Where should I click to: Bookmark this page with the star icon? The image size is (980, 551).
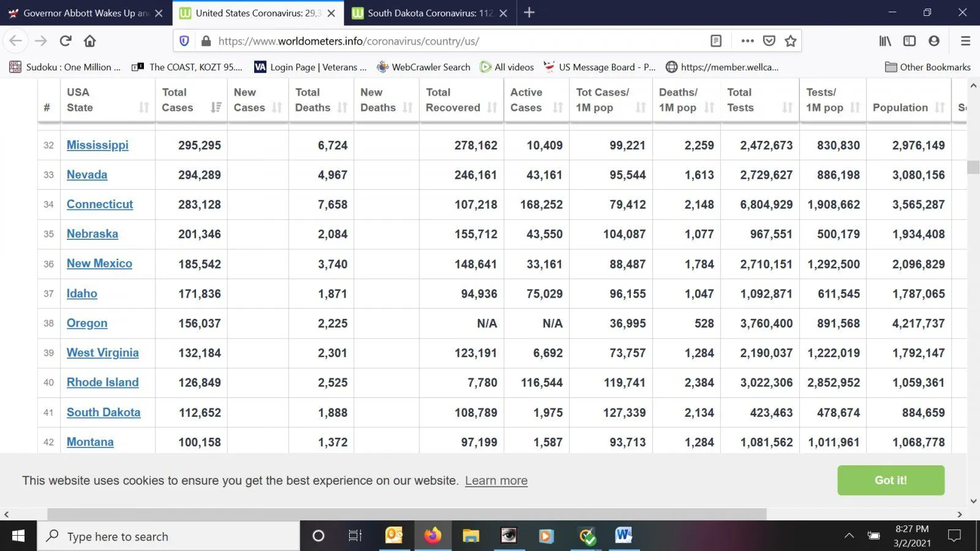pos(791,41)
